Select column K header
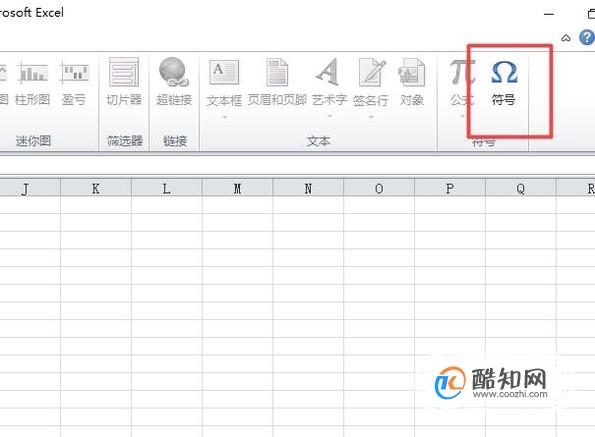 coord(96,188)
